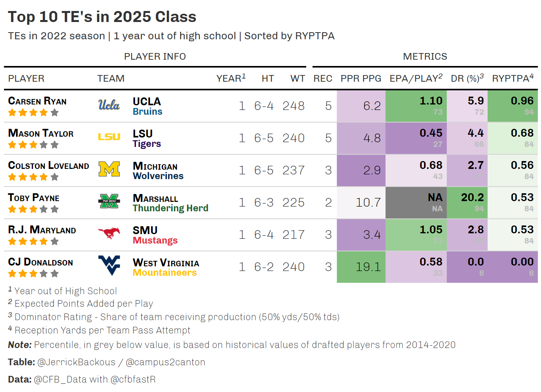This screenshot has height=392, width=541.
Task: Click the EPA/PLAY column header
Action: pos(415,79)
